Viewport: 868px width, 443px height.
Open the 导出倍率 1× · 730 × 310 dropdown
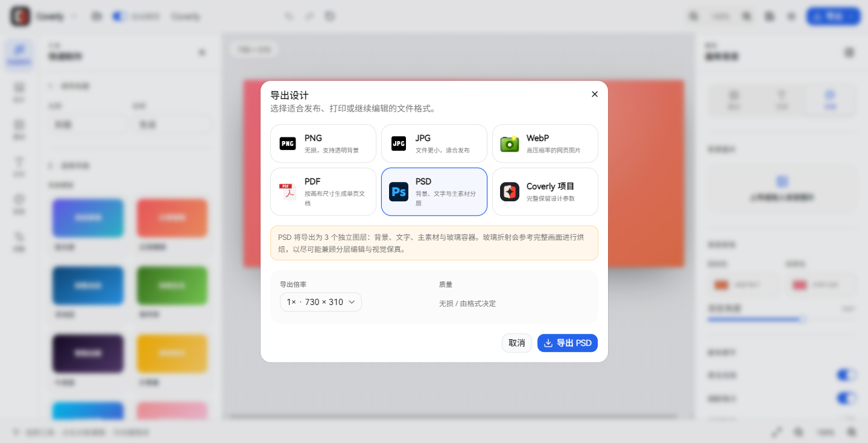[321, 302]
